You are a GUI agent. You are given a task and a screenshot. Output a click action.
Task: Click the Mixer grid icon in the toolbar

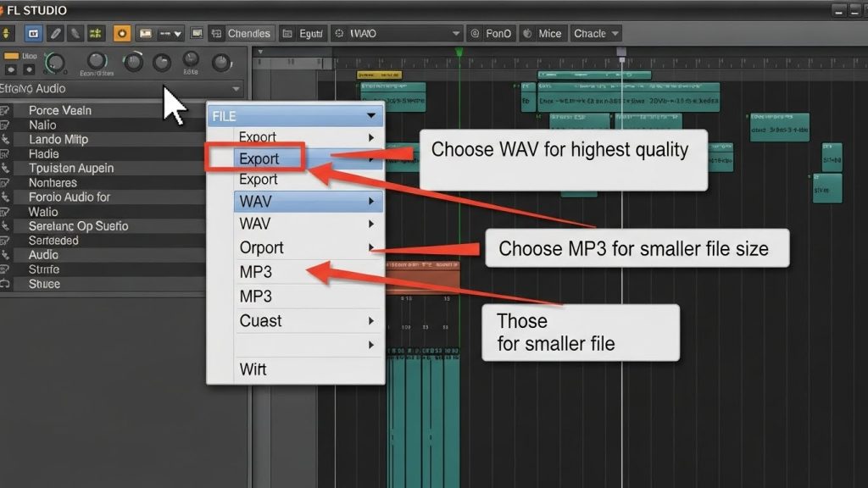click(96, 33)
